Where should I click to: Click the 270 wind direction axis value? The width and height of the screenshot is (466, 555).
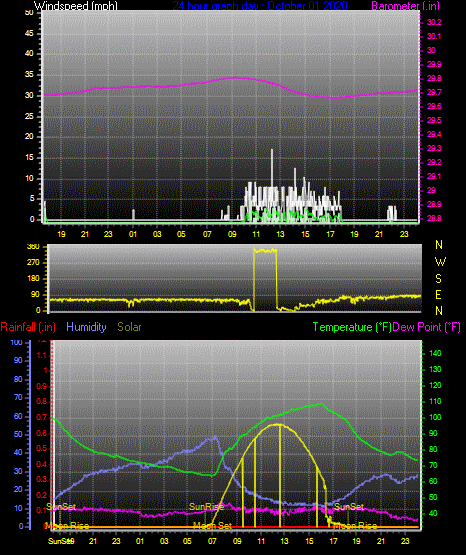pos(33,263)
